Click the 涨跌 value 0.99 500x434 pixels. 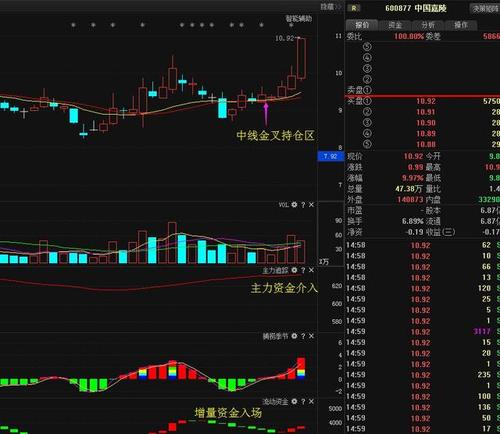click(x=415, y=167)
